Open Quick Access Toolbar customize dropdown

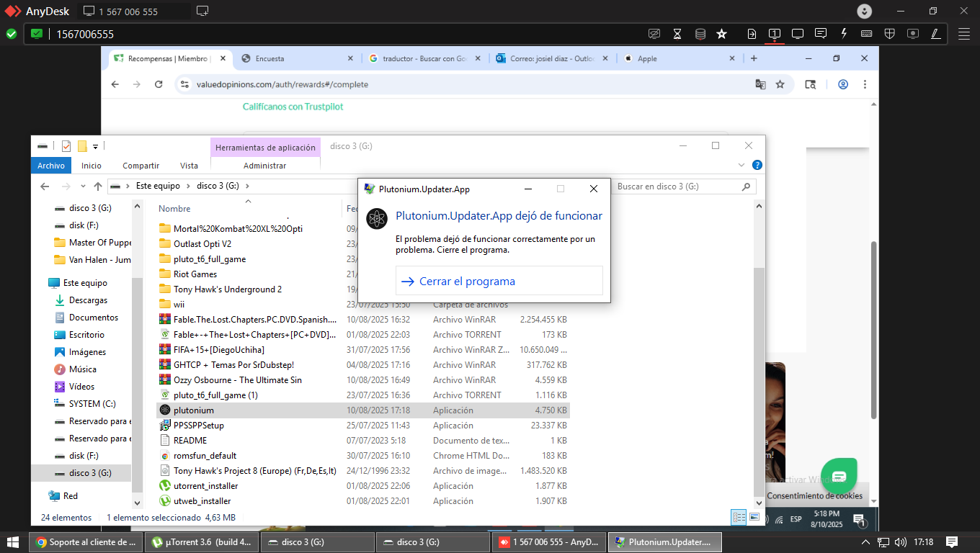[x=95, y=146]
